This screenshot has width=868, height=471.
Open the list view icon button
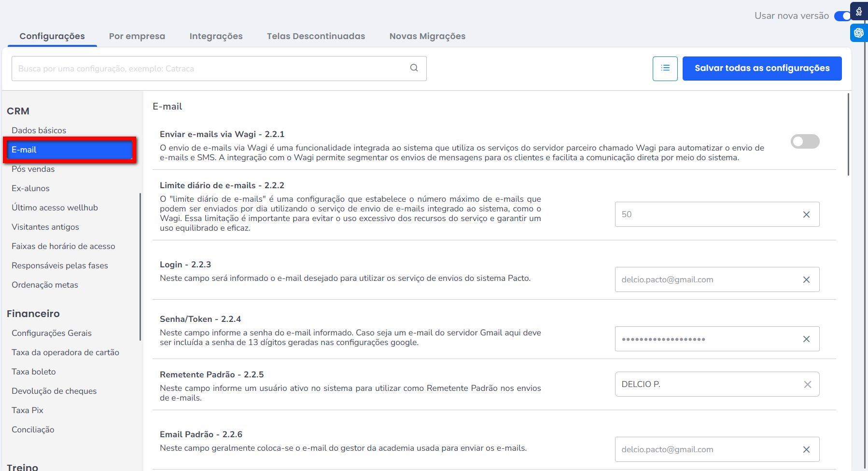pos(665,69)
